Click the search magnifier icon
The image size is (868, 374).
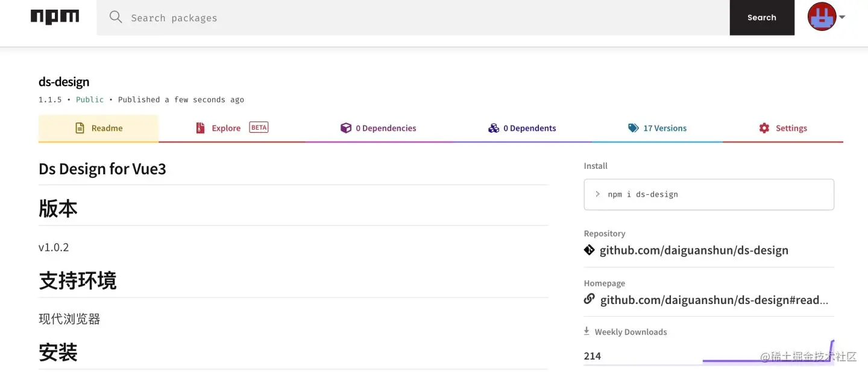tap(116, 17)
